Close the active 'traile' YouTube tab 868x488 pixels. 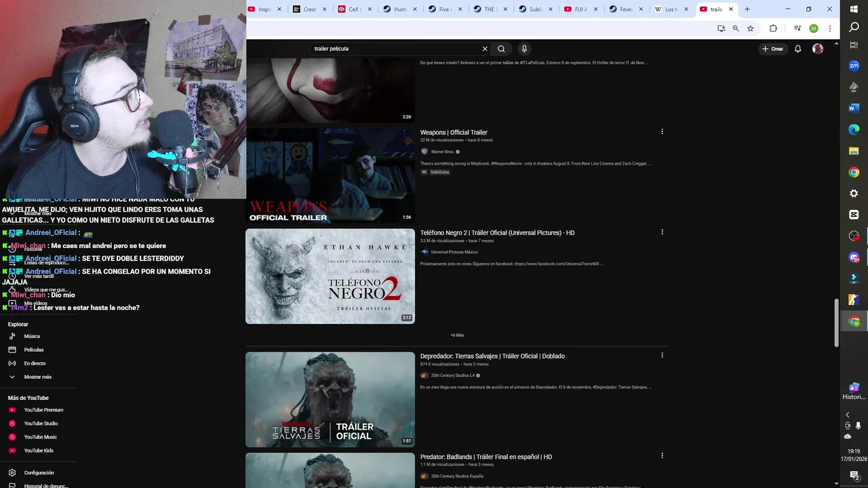coord(731,9)
